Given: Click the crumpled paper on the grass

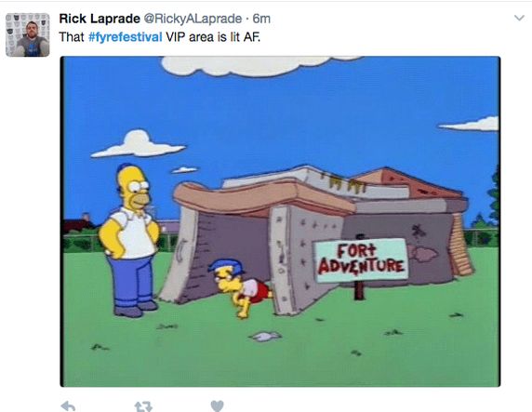Looking at the screenshot, I should click(265, 336).
